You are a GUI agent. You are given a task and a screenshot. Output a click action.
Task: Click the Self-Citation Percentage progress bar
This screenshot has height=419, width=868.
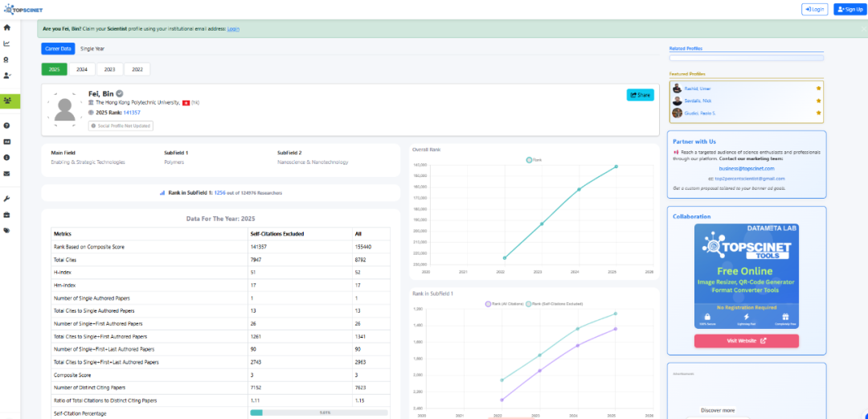coord(319,413)
